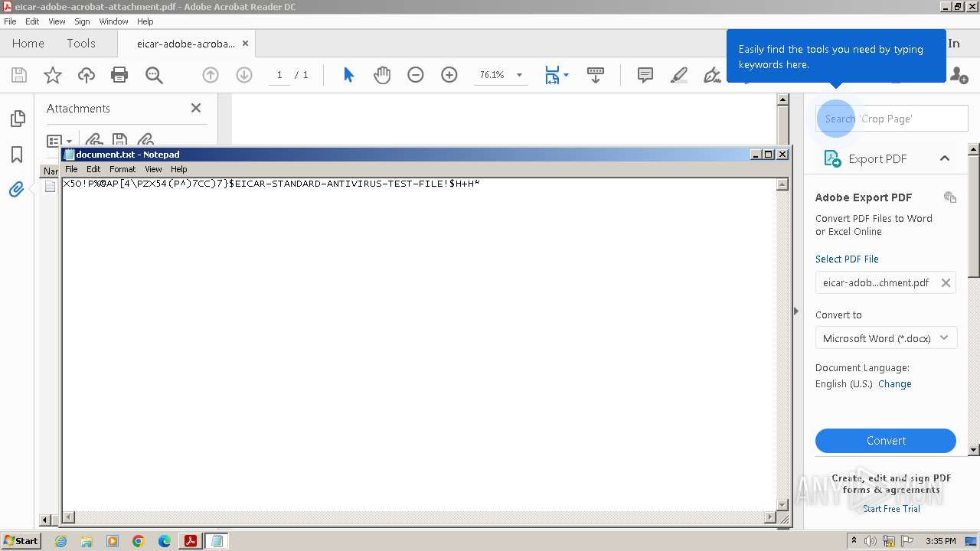Click right pane scrollbar down arrow
This screenshot has height=551, width=980.
point(974,450)
